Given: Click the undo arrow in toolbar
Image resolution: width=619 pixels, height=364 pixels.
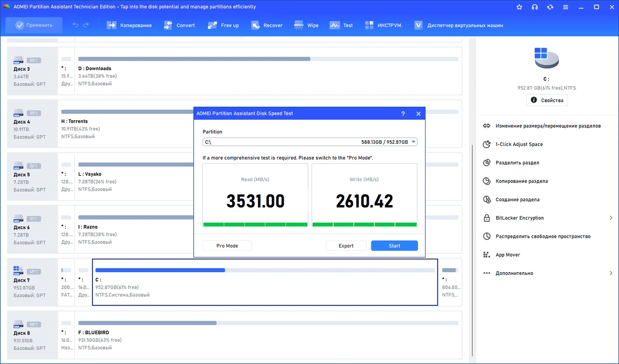Looking at the screenshot, I should (75, 25).
